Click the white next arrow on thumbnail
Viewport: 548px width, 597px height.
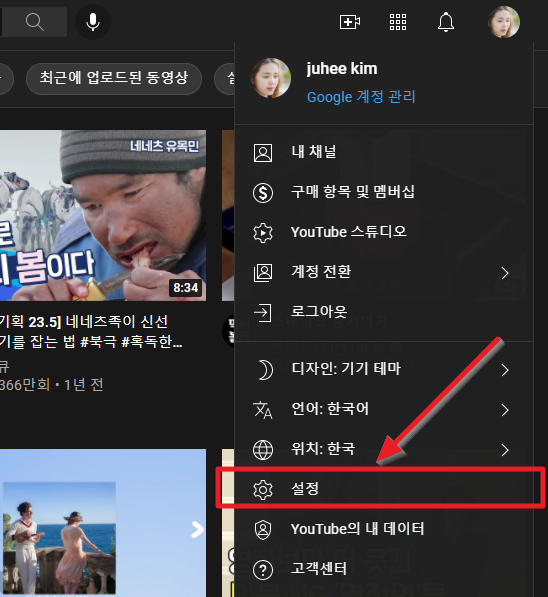tap(197, 530)
